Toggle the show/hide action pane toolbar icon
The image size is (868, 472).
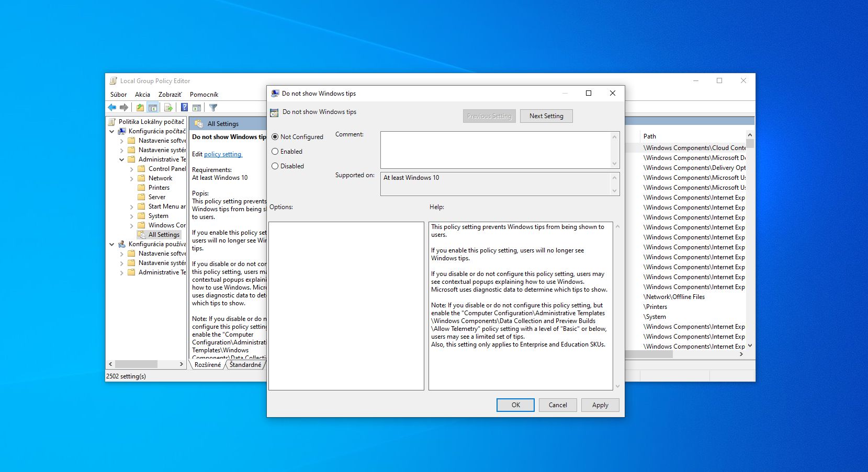[197, 108]
